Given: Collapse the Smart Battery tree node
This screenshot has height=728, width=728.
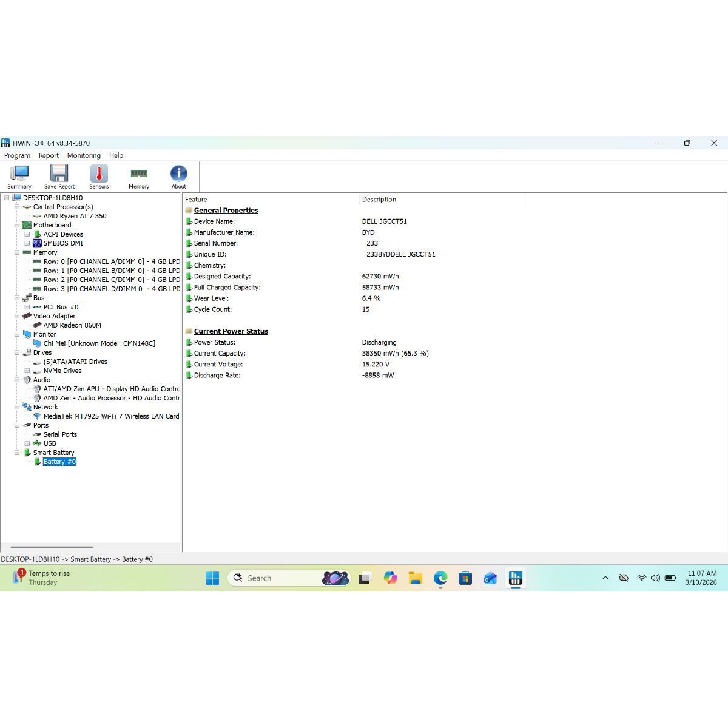Looking at the screenshot, I should (17, 453).
